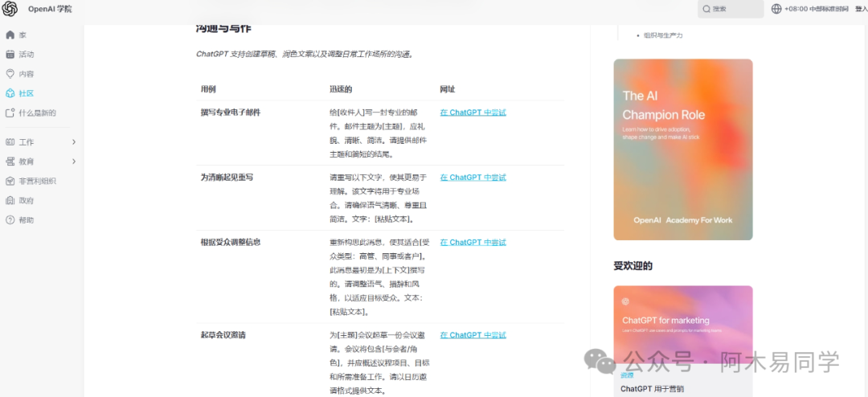Click the 网址 column header
The height and width of the screenshot is (397, 868).
point(448,89)
